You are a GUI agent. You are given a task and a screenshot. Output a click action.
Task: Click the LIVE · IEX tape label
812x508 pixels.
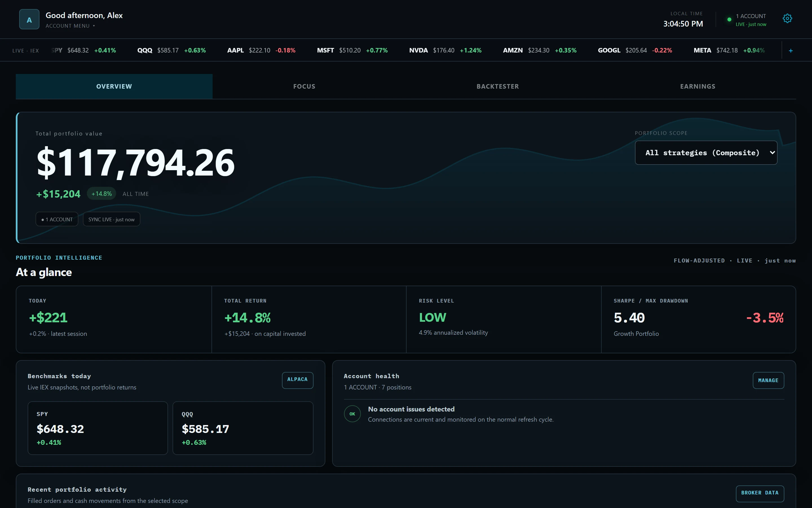[x=25, y=51]
